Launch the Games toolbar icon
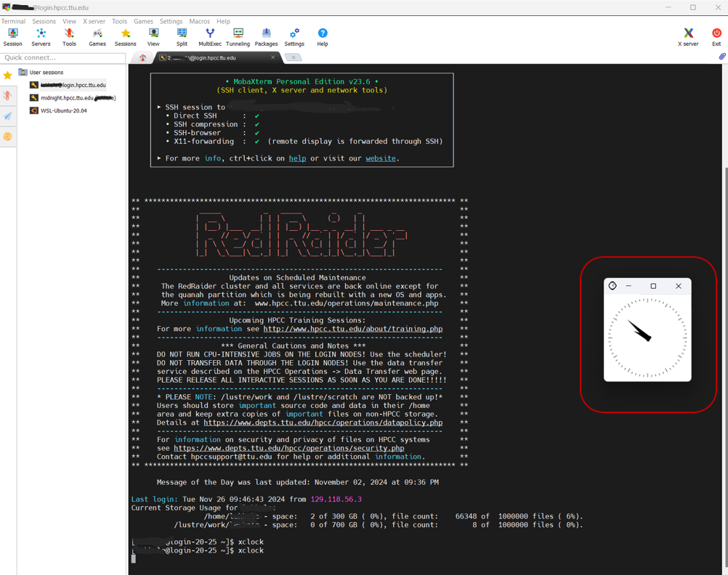Screen dimensions: 728x575 point(97,37)
